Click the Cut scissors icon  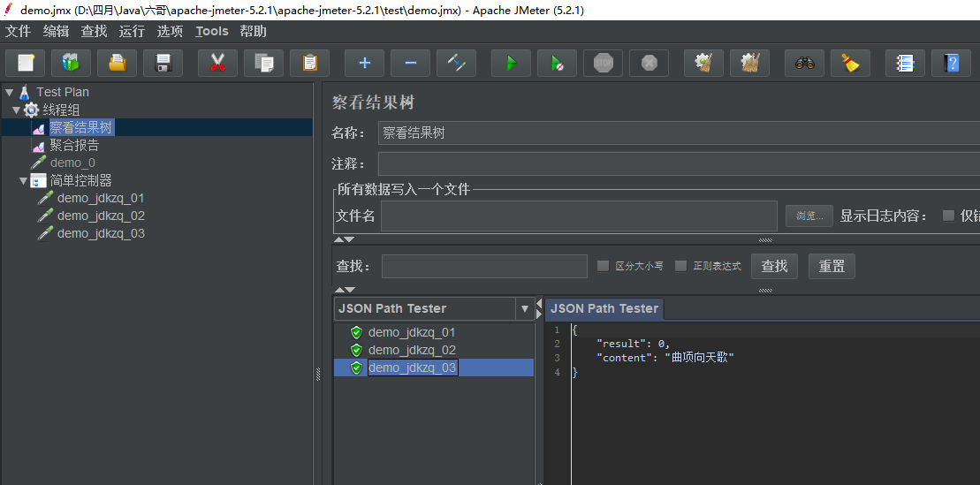coord(217,63)
